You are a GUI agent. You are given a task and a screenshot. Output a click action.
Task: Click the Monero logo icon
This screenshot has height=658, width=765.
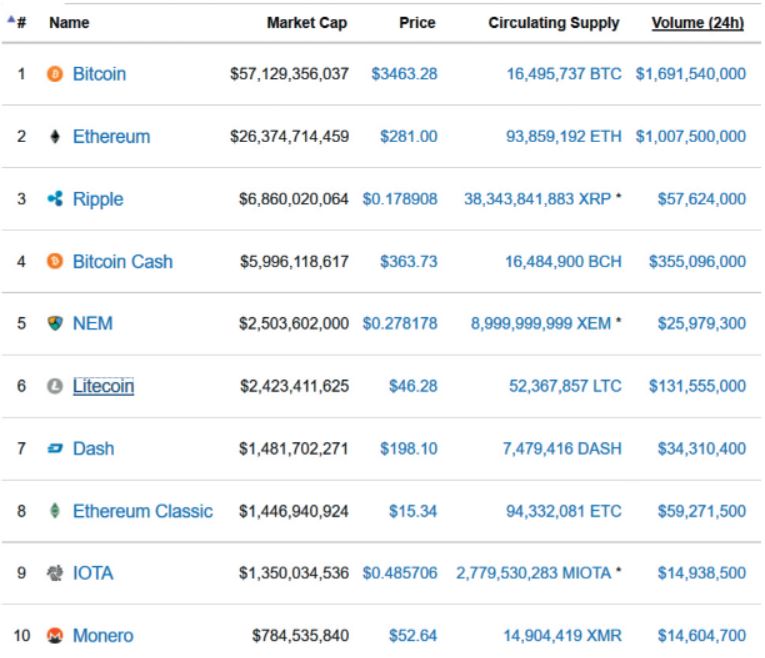tap(55, 636)
